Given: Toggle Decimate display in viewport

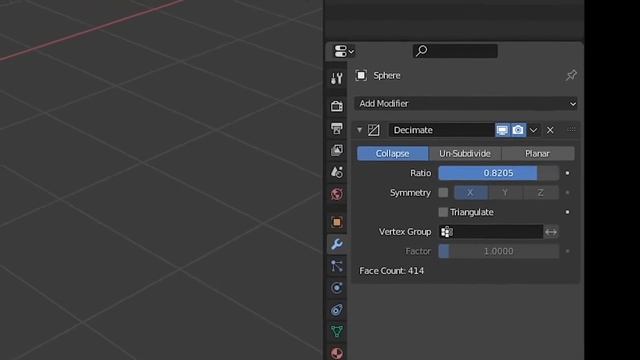Looking at the screenshot, I should pos(502,130).
